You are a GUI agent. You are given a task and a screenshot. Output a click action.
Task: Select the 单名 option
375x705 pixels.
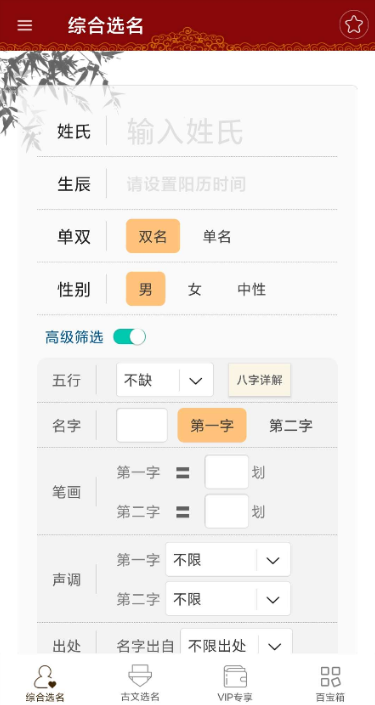217,236
